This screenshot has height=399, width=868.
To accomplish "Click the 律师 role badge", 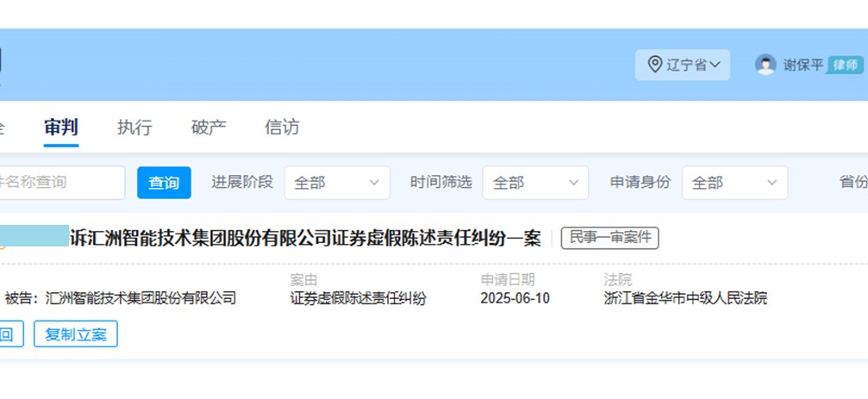I will click(x=844, y=65).
